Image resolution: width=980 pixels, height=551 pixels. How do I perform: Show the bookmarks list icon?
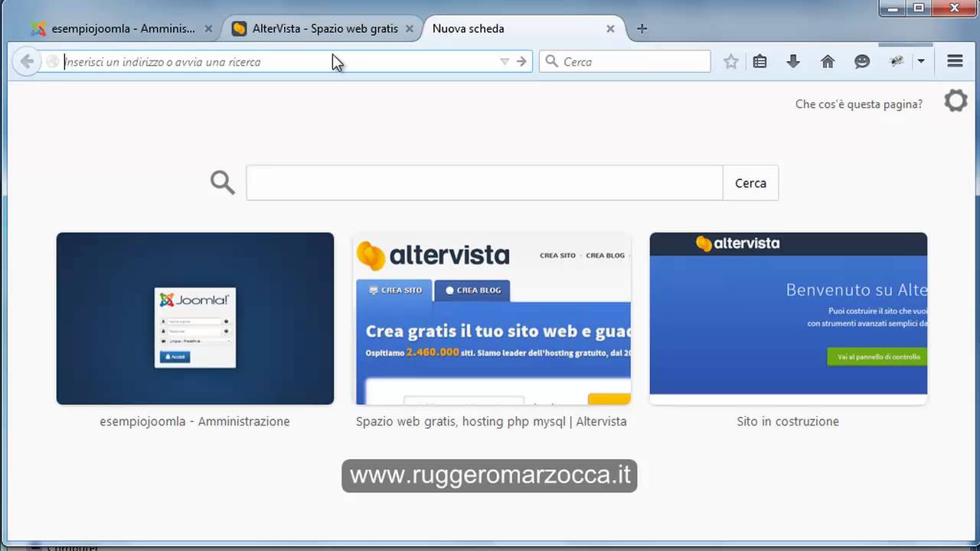click(x=759, y=62)
